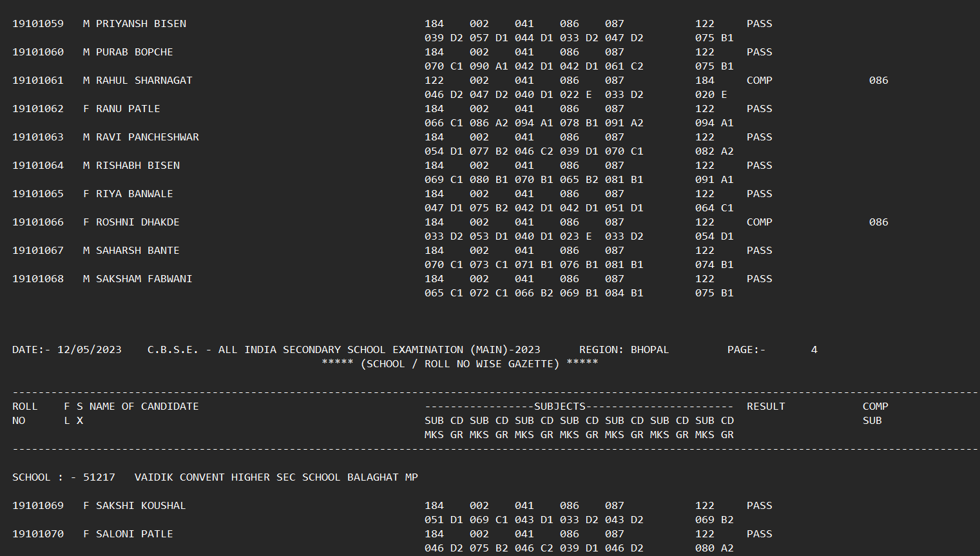This screenshot has width=980, height=556.
Task: Click marks 082 A2 in RAVI PANCHESHWAR row
Action: pos(715,151)
